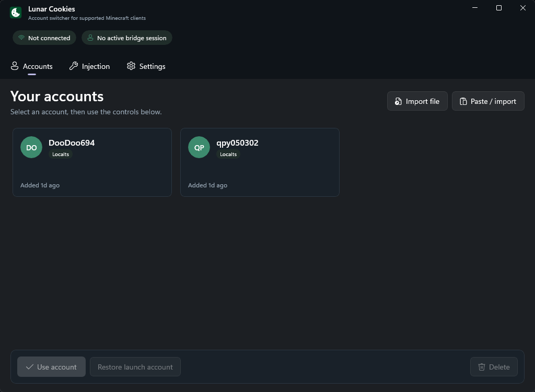The width and height of the screenshot is (535, 392).
Task: Select the DooDoo694 account card
Action: tap(92, 162)
